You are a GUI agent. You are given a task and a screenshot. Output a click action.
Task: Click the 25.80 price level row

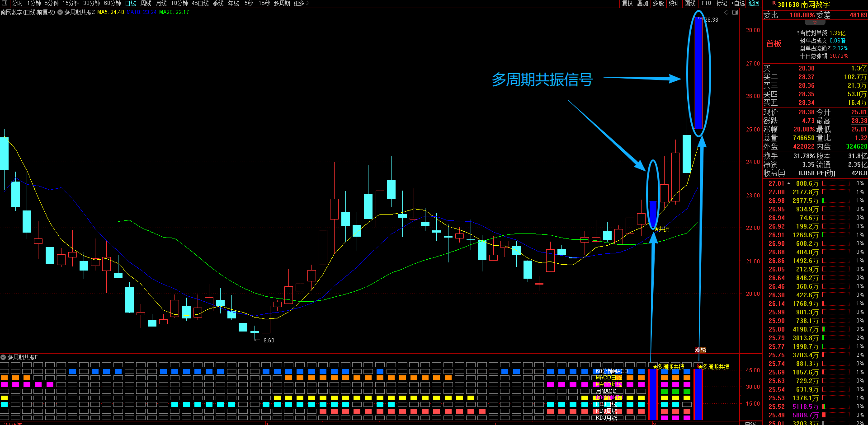816,329
